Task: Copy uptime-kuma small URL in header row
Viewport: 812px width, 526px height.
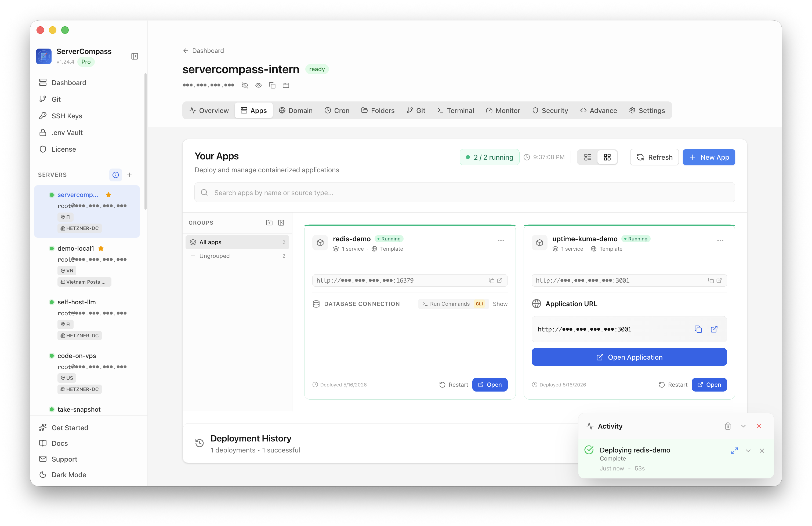Action: pos(711,280)
